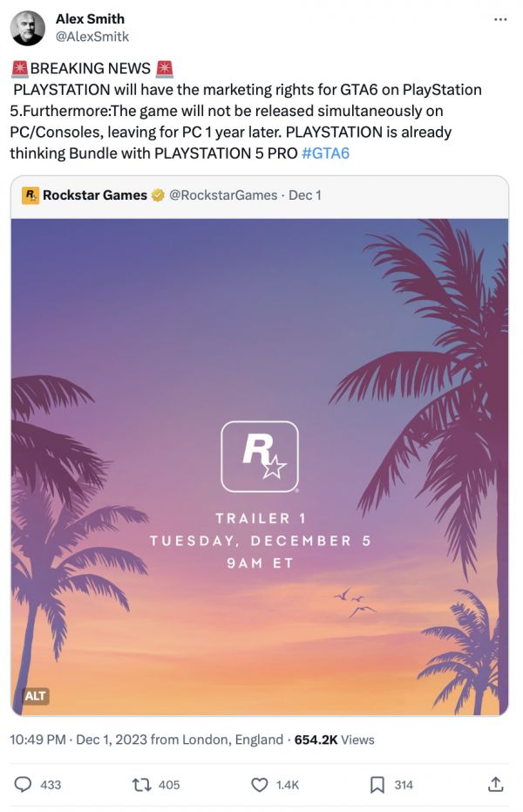The image size is (523, 812).
Task: Open the three-dot more options menu
Action: coord(499,20)
